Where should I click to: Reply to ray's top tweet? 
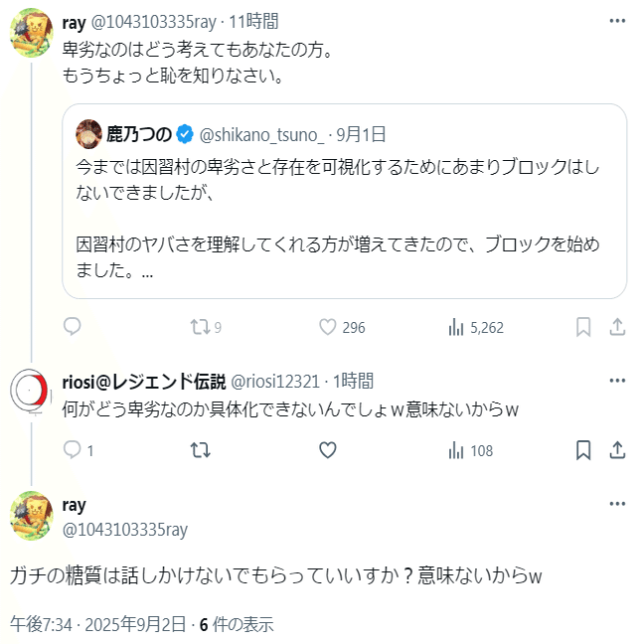72,326
